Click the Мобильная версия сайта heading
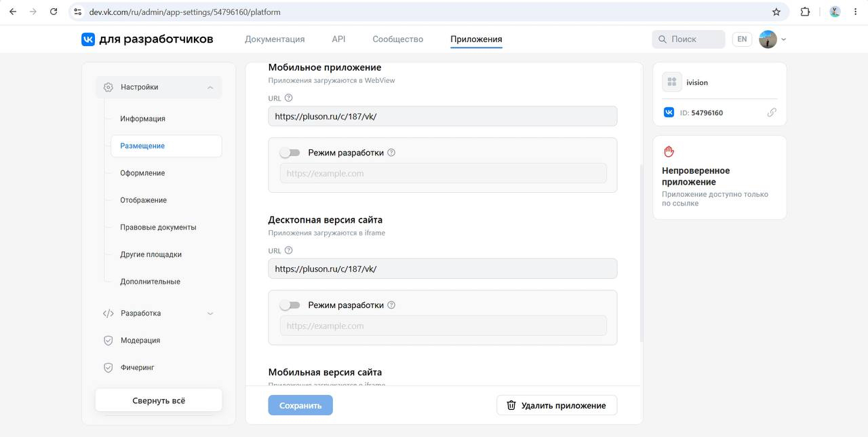The image size is (868, 437). point(325,373)
